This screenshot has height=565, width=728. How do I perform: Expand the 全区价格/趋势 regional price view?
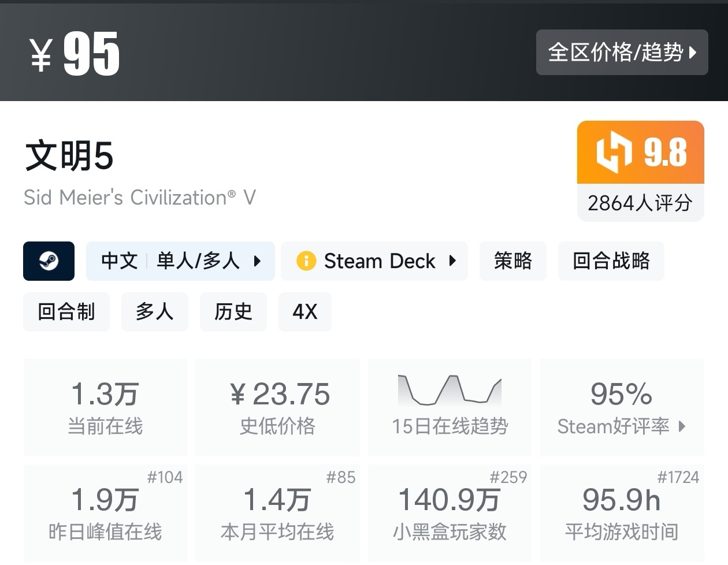(622, 53)
